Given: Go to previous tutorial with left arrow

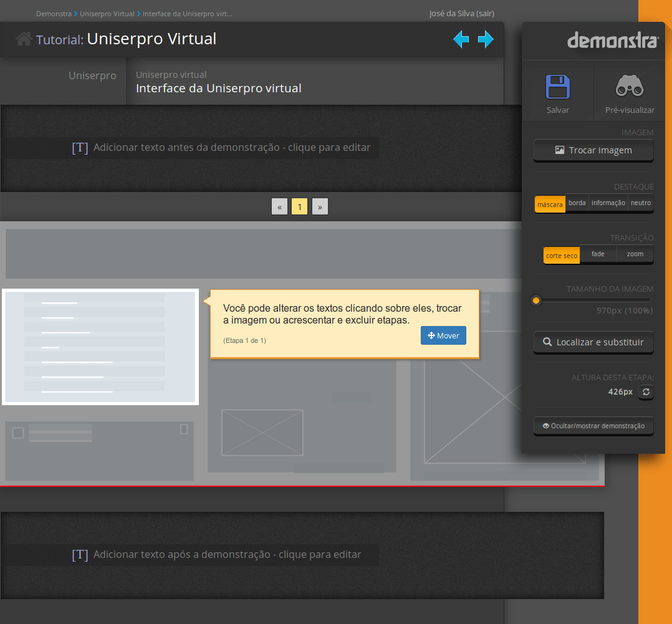Looking at the screenshot, I should pyautogui.click(x=461, y=40).
